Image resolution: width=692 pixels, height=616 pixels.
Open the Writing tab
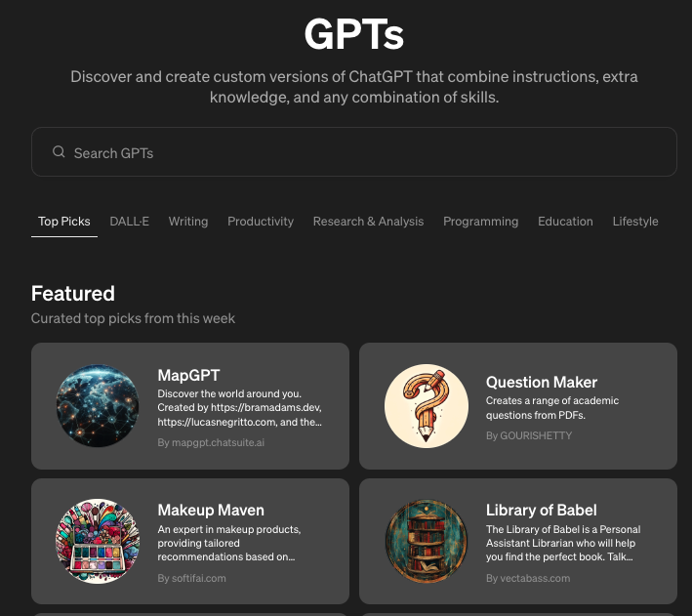coord(188,222)
